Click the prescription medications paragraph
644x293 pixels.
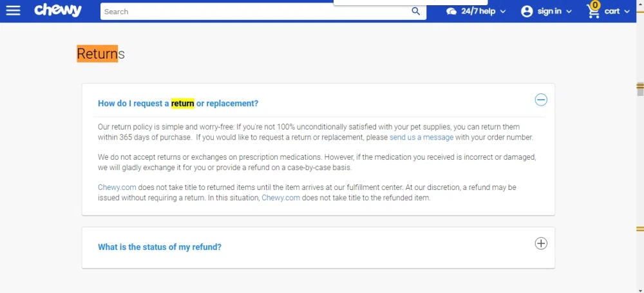(317, 162)
